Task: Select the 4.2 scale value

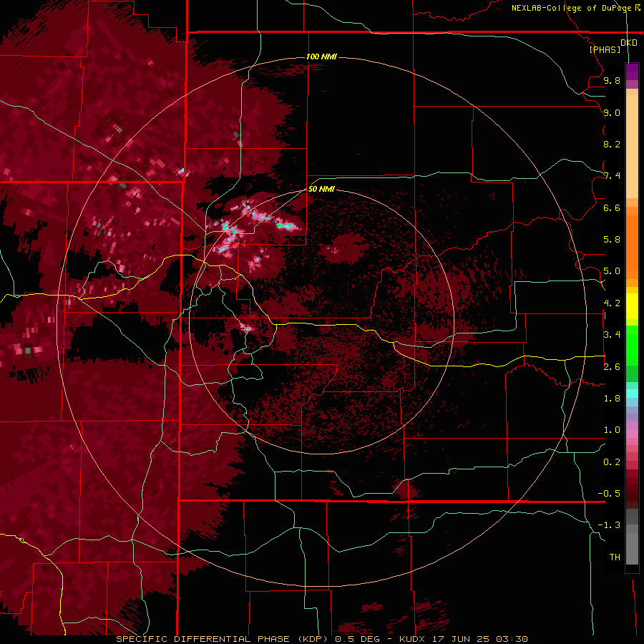Action: tap(612, 303)
